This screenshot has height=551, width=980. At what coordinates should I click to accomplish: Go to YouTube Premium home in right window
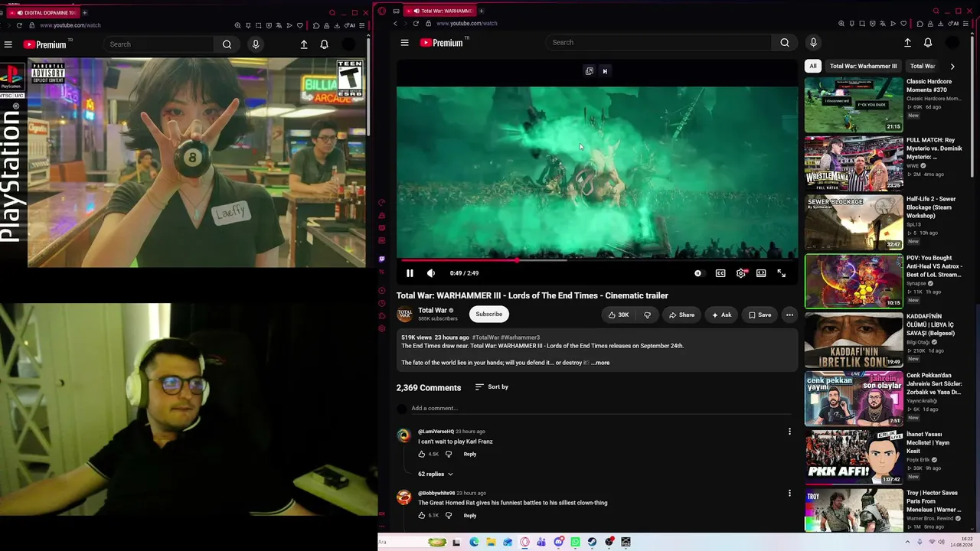pos(442,43)
